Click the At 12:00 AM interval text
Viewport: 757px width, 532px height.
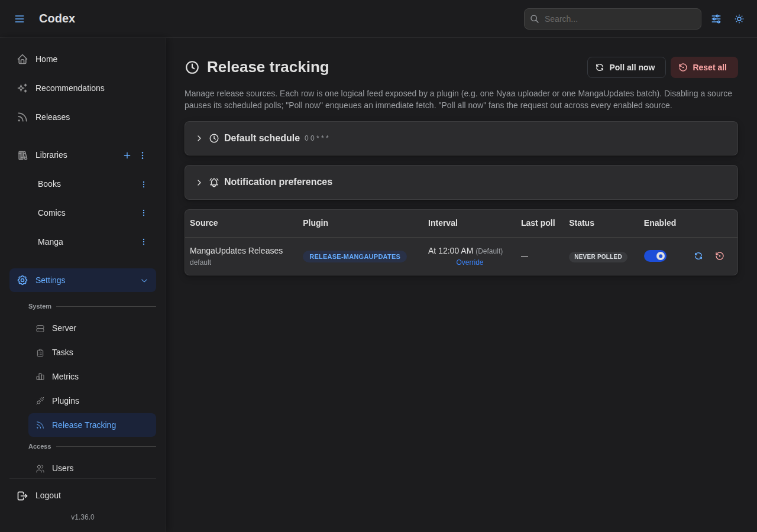[x=451, y=251]
